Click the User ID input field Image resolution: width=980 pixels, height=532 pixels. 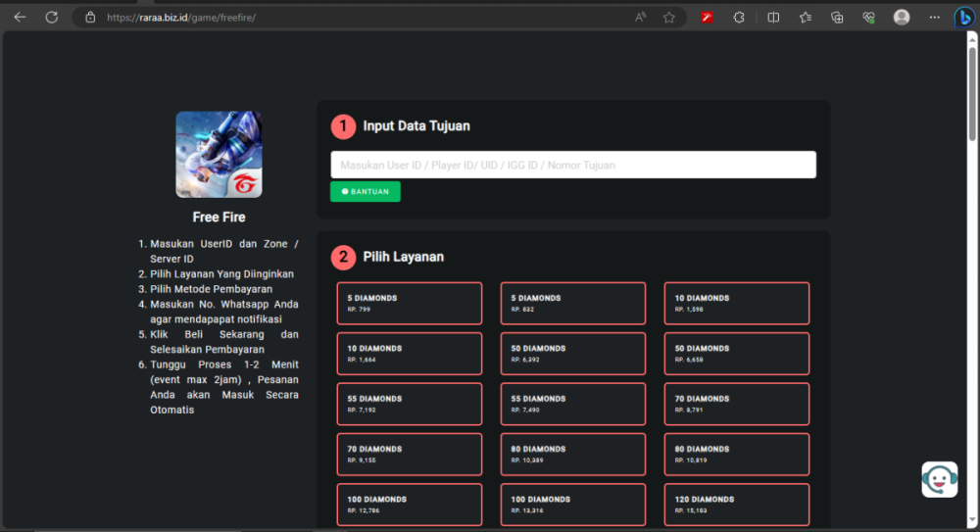573,165
